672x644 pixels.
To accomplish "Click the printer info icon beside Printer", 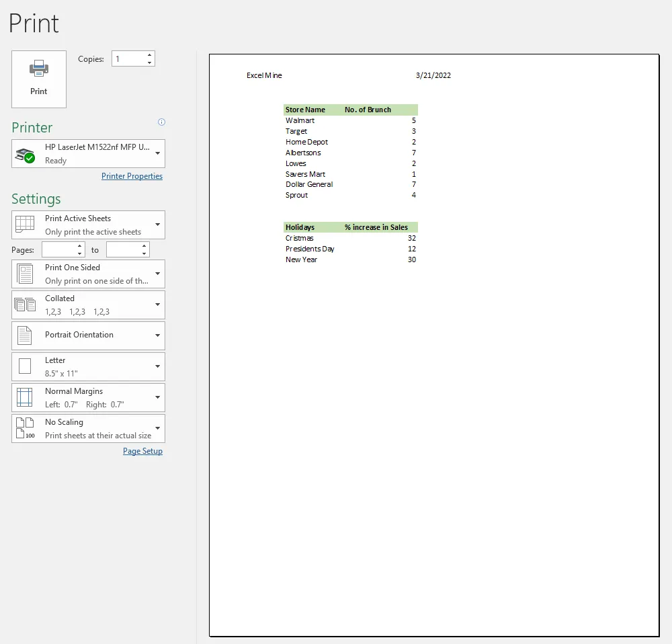I will point(161,122).
